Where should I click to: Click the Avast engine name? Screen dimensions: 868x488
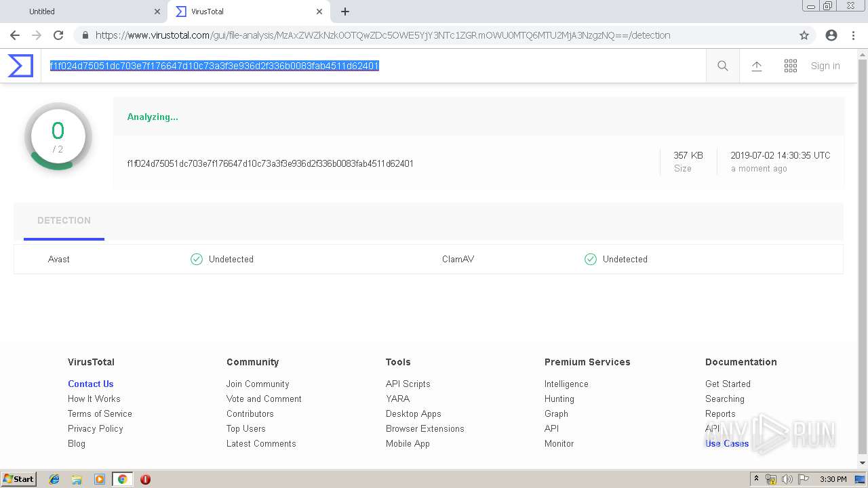[59, 259]
